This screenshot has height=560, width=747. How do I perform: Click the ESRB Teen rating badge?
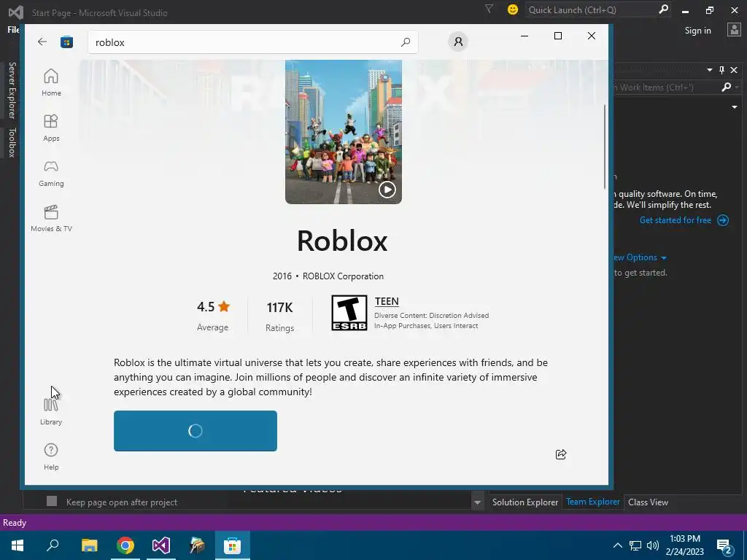(x=349, y=313)
